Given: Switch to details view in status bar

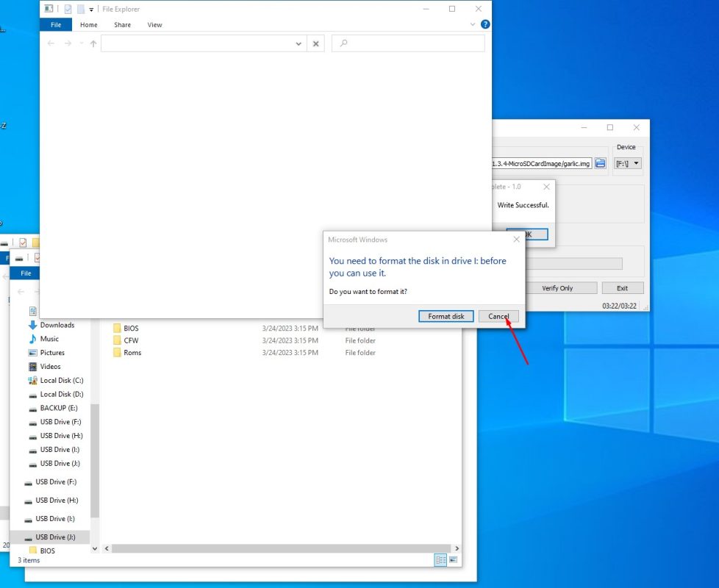Looking at the screenshot, I should [440, 560].
